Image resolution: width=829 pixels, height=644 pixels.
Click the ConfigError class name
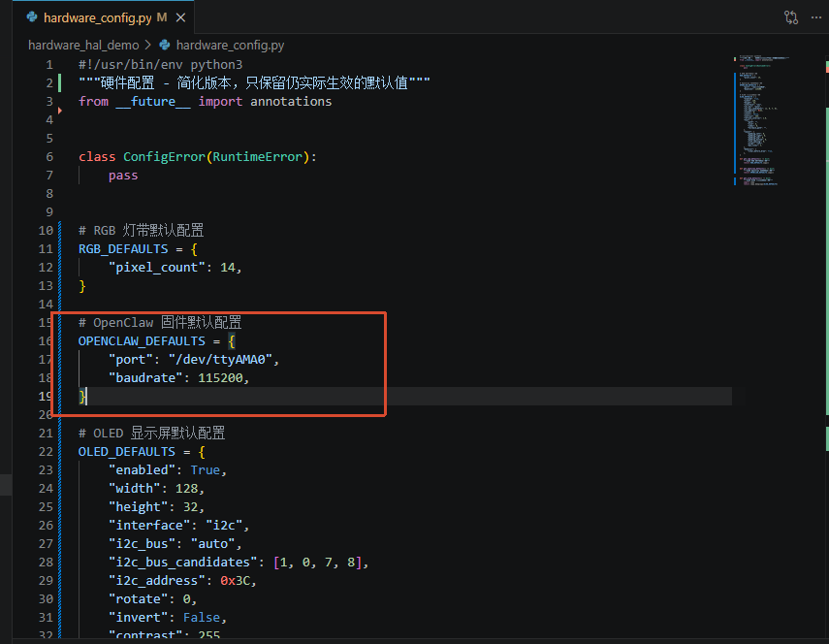(x=164, y=156)
